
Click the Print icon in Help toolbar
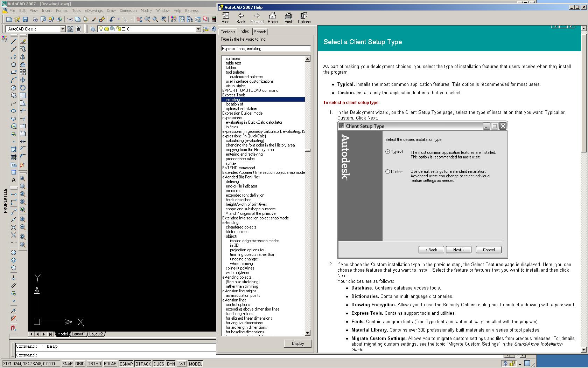(x=288, y=18)
